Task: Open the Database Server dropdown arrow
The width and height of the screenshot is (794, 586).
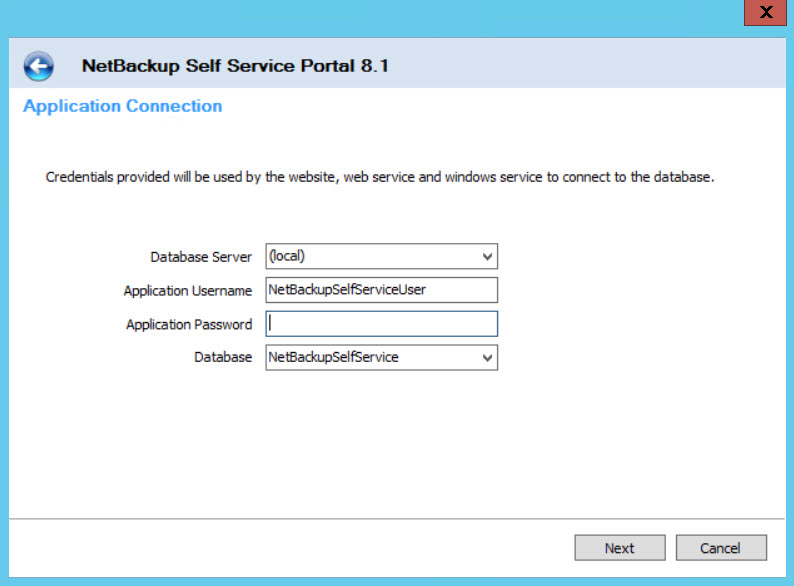Action: [x=487, y=256]
